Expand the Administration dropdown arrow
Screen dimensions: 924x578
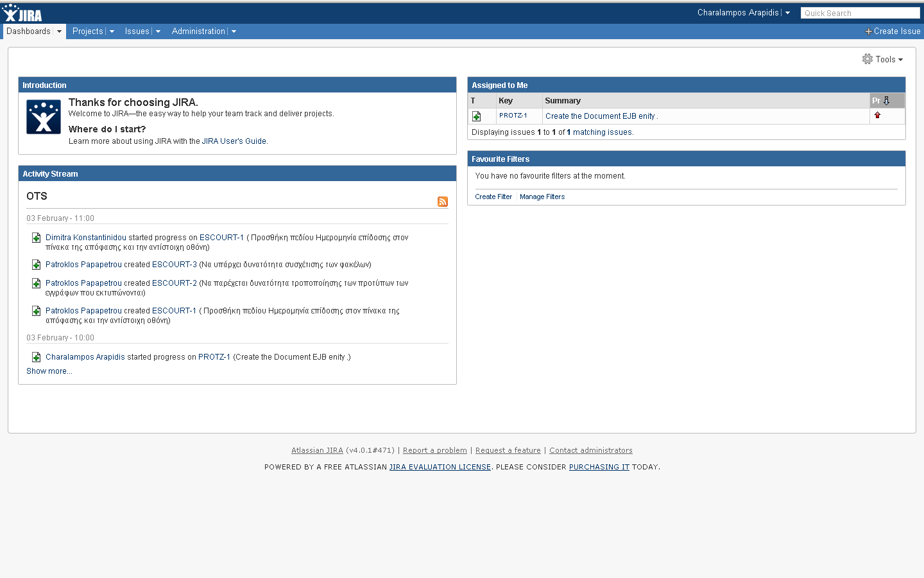[234, 31]
